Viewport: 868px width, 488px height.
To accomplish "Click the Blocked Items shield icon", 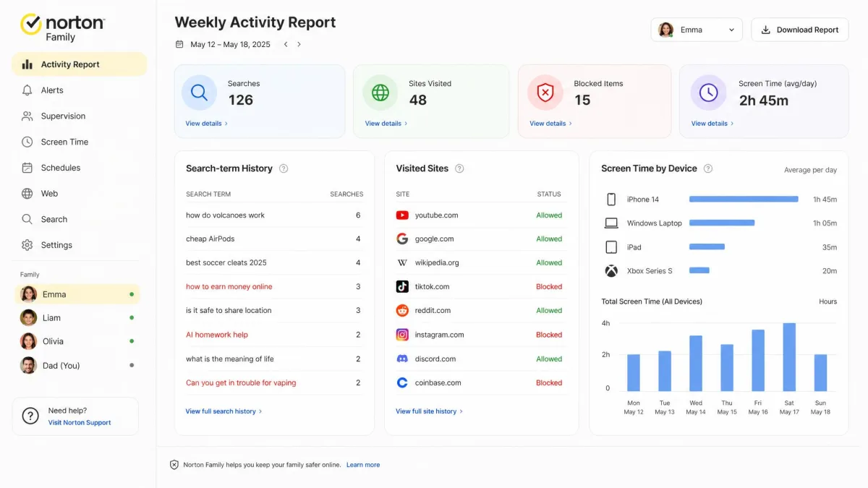I will (545, 93).
